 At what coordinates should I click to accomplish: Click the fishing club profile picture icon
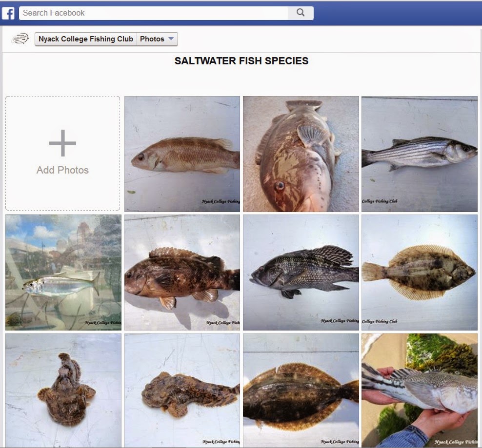20,39
